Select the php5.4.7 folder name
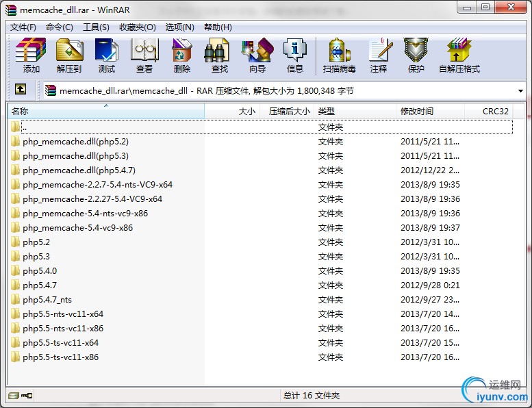 pos(40,285)
